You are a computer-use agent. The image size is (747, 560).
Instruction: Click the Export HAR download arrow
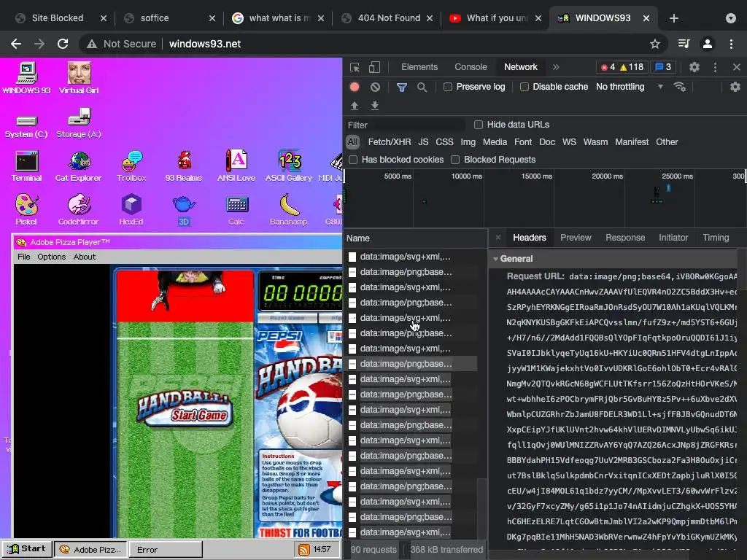click(375, 106)
